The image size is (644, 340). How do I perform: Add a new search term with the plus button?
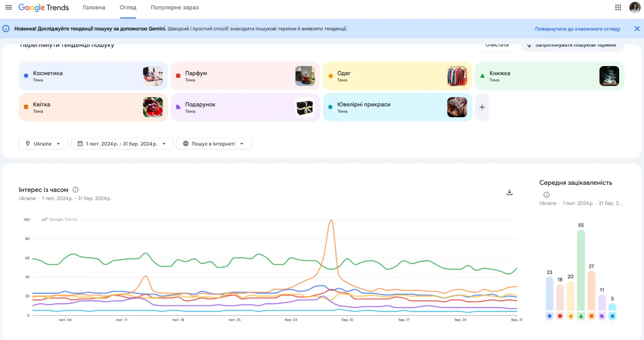[x=482, y=107]
